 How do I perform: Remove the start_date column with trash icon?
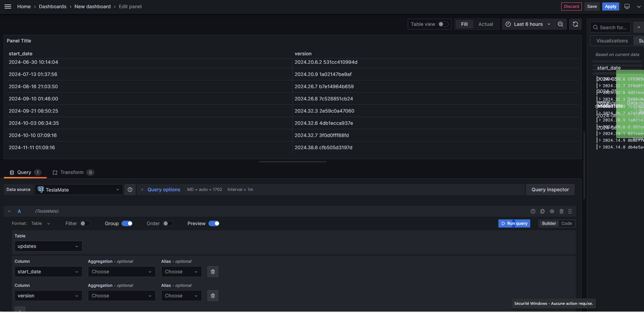pyautogui.click(x=213, y=272)
